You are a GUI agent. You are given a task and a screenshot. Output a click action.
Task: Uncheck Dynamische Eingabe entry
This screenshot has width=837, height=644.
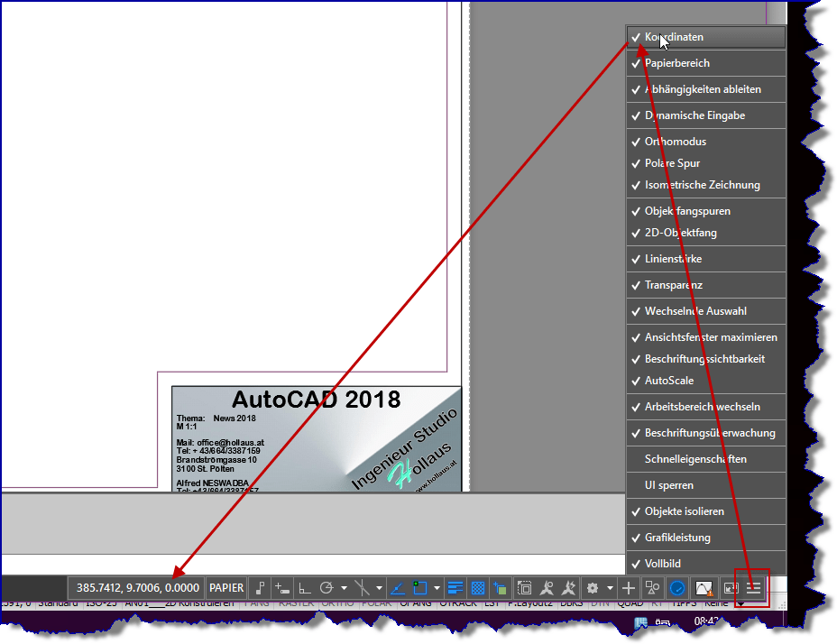coord(705,115)
